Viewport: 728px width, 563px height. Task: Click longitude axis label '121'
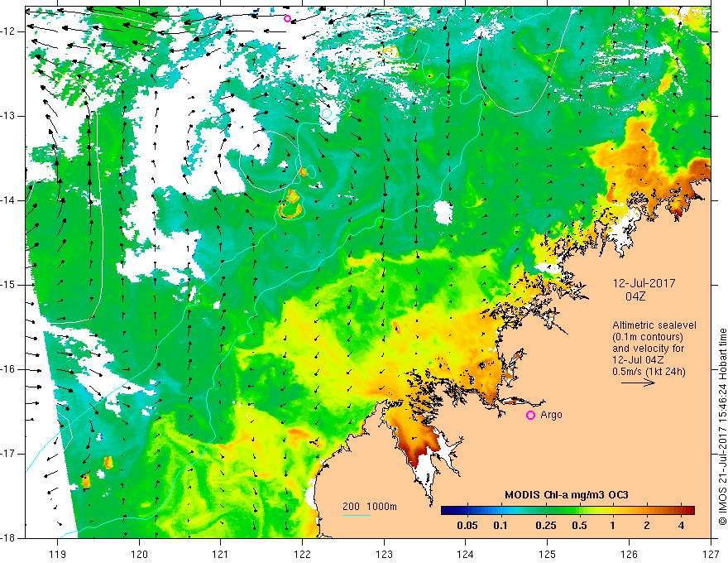(x=221, y=554)
